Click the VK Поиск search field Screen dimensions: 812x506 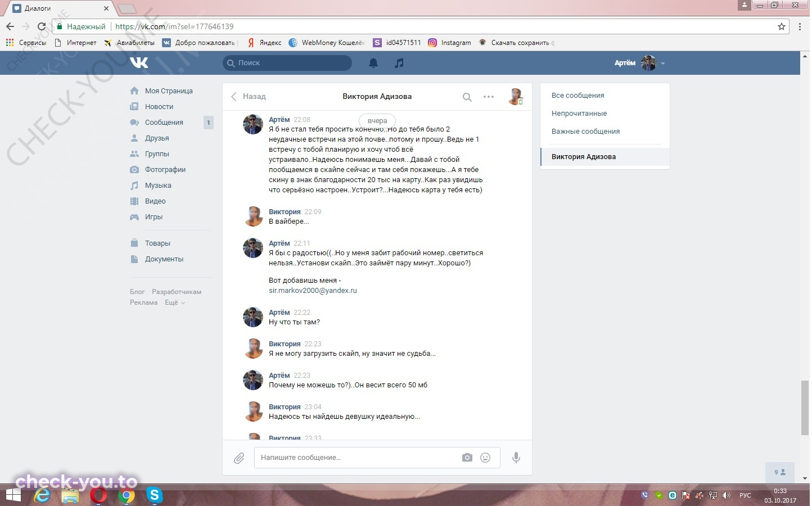(287, 63)
